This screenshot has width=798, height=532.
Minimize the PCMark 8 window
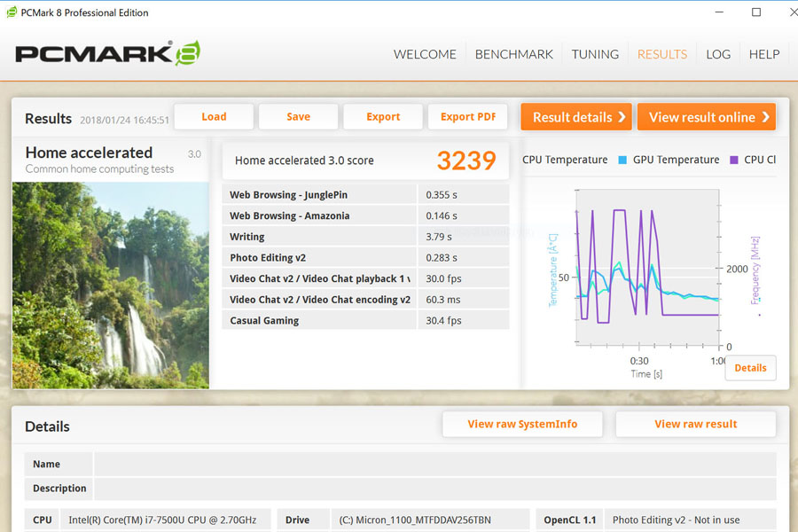[x=719, y=12]
